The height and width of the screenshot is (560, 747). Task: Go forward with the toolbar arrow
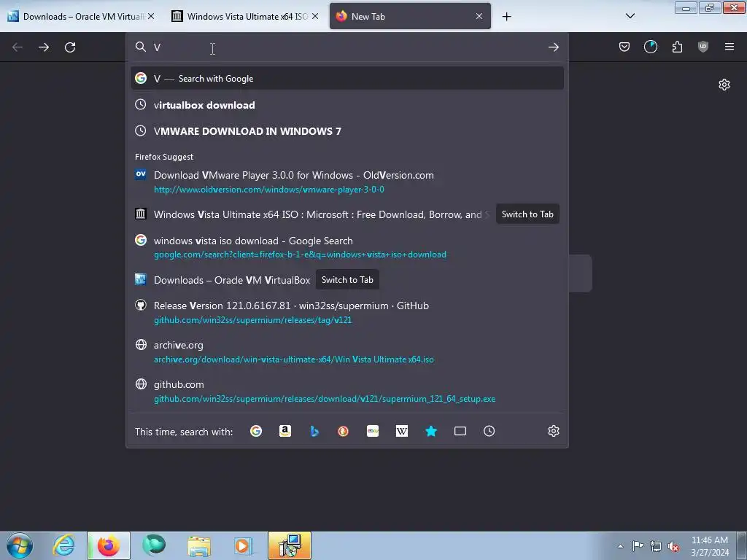tap(44, 47)
